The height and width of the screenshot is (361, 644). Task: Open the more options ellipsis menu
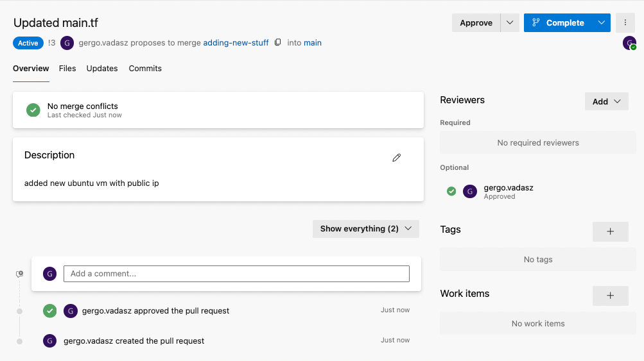(x=625, y=22)
